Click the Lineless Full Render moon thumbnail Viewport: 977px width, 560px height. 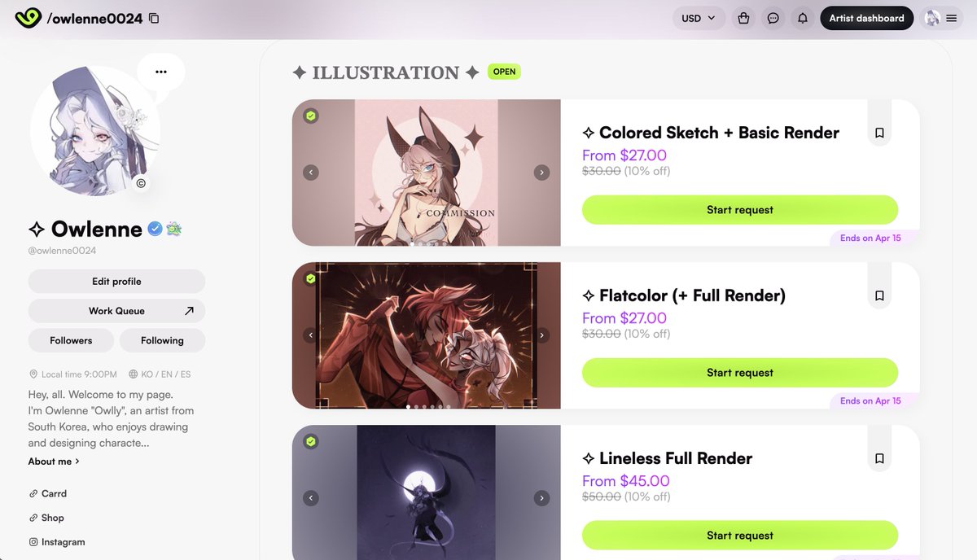coord(426,492)
